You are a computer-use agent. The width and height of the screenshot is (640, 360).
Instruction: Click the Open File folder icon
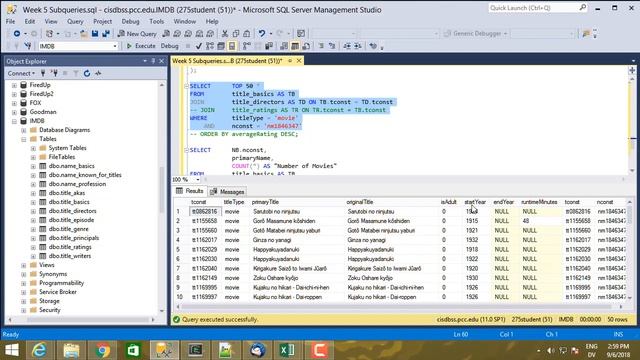click(84, 33)
